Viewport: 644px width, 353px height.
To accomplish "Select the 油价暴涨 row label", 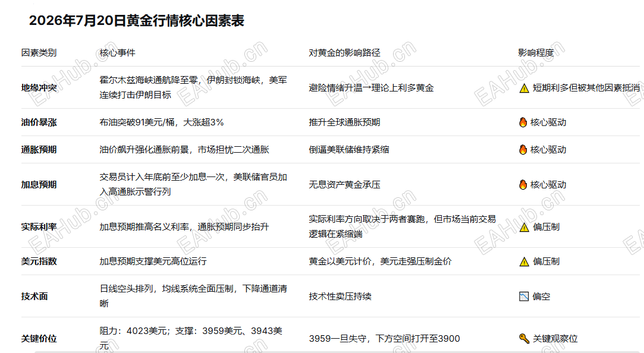I will 39,122.
